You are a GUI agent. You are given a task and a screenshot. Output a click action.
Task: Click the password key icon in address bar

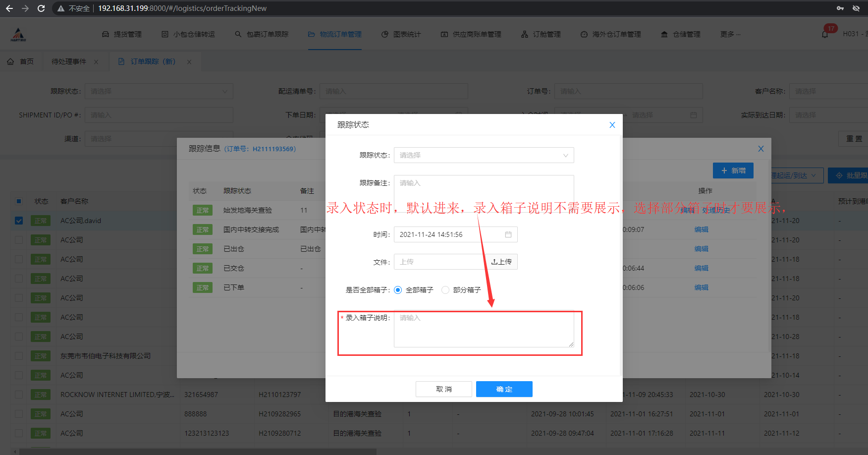click(x=840, y=8)
